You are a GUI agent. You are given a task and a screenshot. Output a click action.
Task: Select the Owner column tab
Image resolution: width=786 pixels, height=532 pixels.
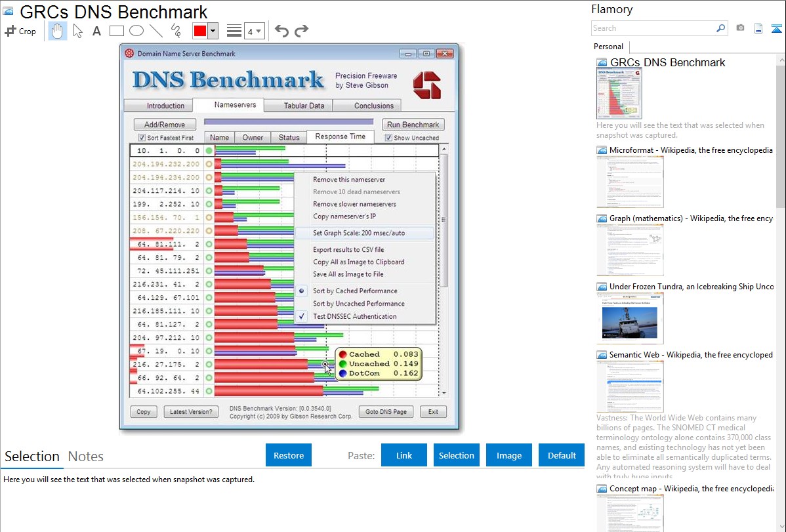click(253, 137)
